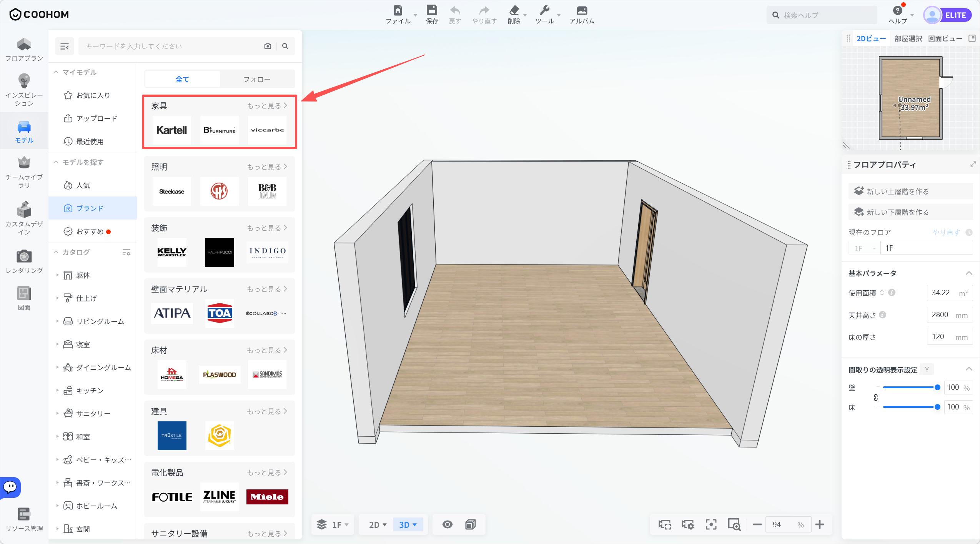This screenshot has height=544, width=980.
Task: Expand the キッチン catalog category
Action: (57, 390)
